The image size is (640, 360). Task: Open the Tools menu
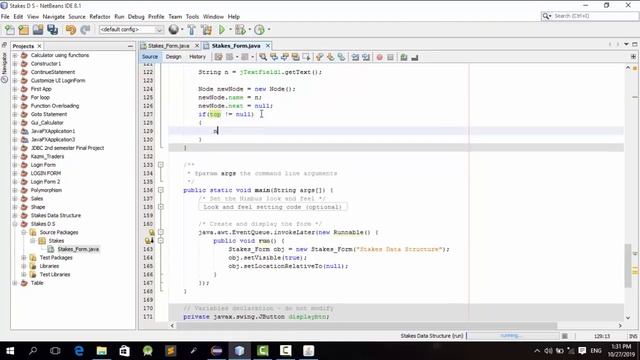192,17
